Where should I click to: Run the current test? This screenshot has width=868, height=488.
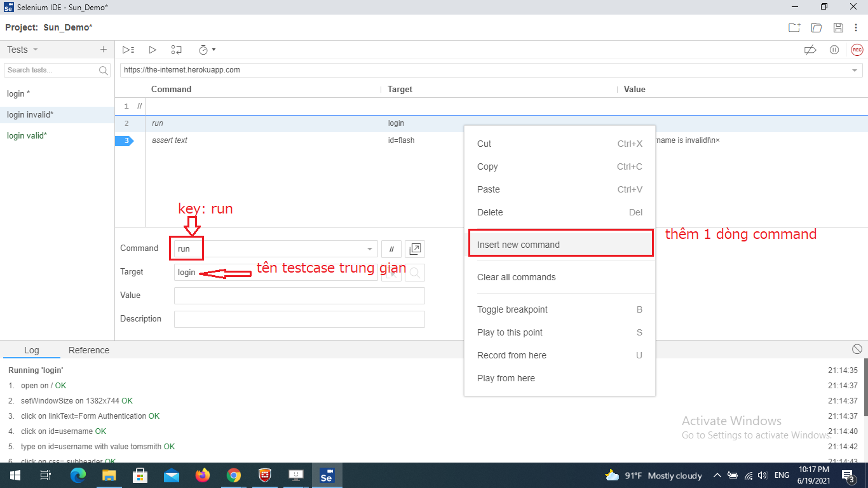[x=153, y=50]
